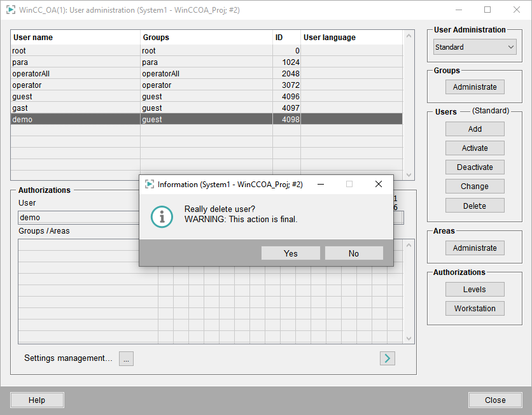Open Help at bottom left
The width and height of the screenshot is (532, 415).
click(37, 400)
